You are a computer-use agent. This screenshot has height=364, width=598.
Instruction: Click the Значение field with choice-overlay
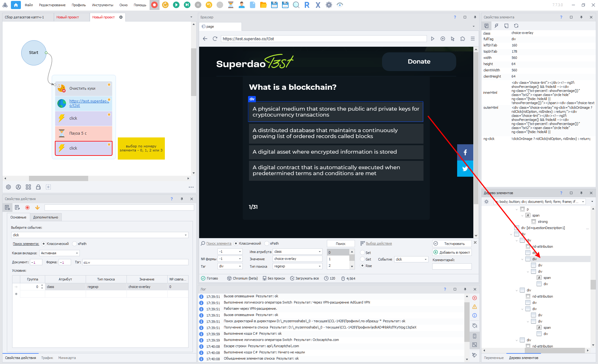tap(298, 259)
